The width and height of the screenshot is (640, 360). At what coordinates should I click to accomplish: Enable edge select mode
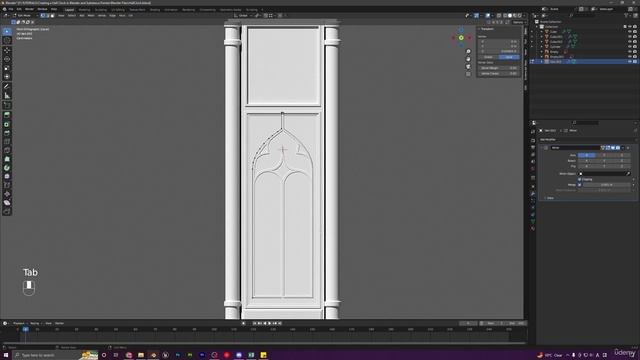pyautogui.click(x=47, y=16)
